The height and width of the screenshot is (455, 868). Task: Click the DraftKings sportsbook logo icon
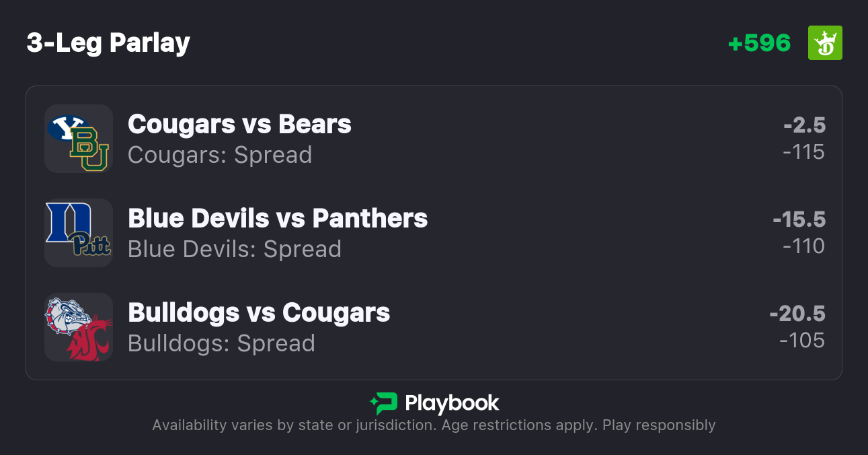(x=825, y=43)
